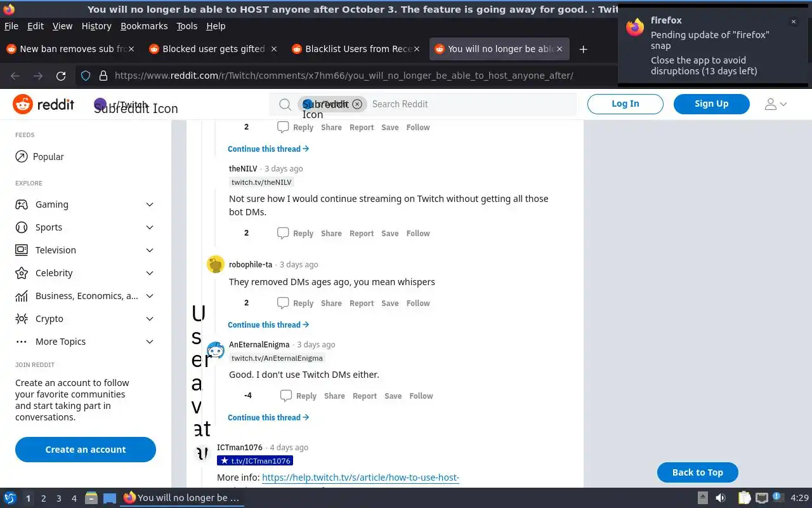Click the Gaming controller icon in sidebar
812x508 pixels.
click(x=22, y=204)
